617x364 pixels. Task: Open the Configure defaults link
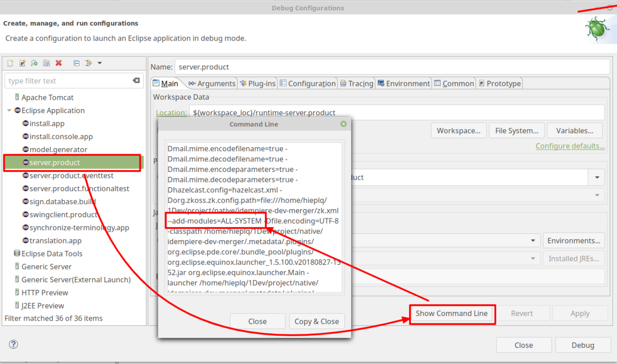(x=570, y=146)
